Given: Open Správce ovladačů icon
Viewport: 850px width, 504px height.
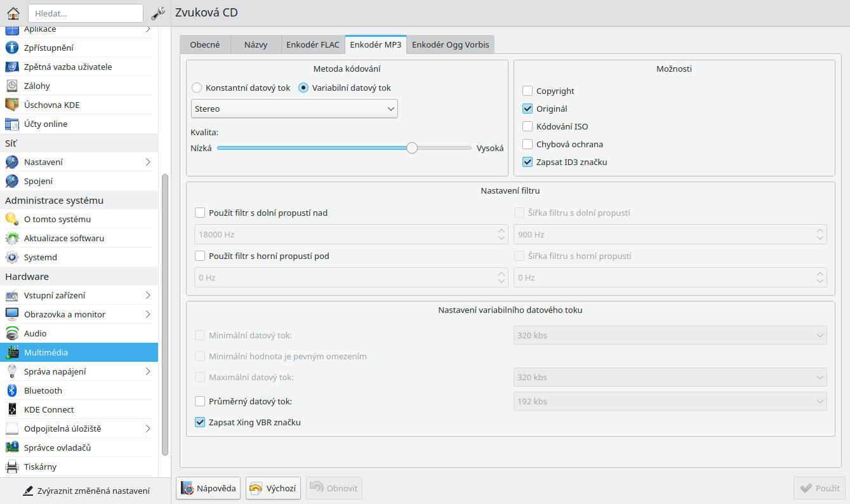Looking at the screenshot, I should click(x=12, y=448).
